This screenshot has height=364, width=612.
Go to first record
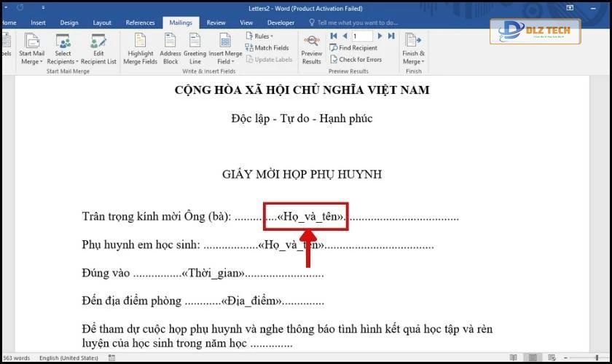click(334, 36)
